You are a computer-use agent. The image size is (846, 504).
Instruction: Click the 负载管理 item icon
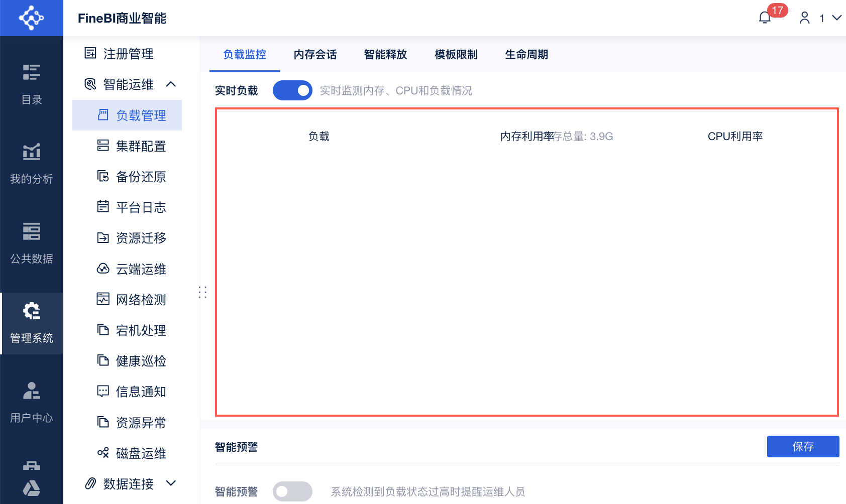click(x=103, y=115)
